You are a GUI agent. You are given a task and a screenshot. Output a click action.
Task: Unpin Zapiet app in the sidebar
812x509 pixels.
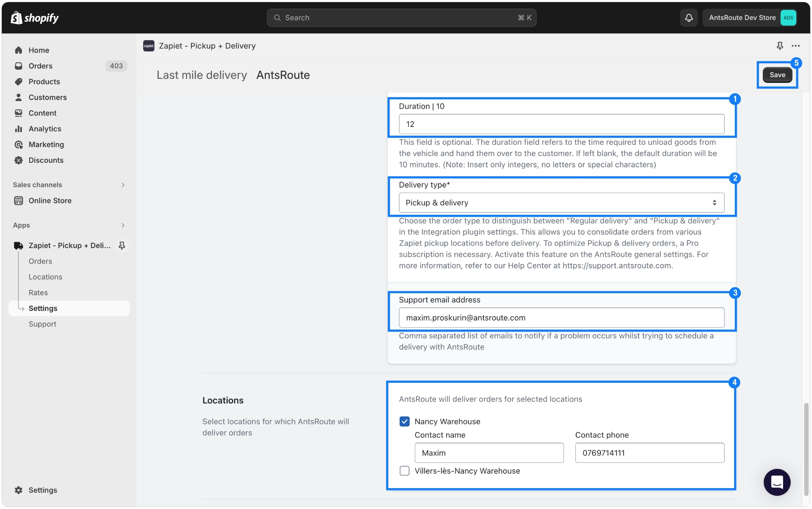(122, 245)
